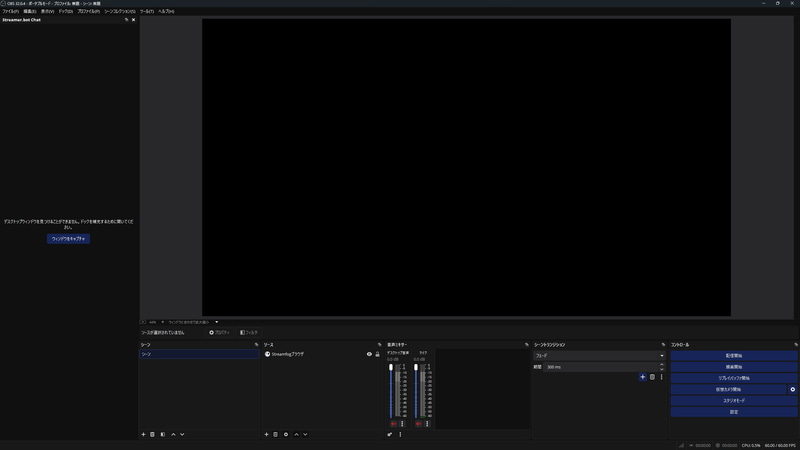
Task: Open desktop audio channel three-dot options
Action: [402, 423]
